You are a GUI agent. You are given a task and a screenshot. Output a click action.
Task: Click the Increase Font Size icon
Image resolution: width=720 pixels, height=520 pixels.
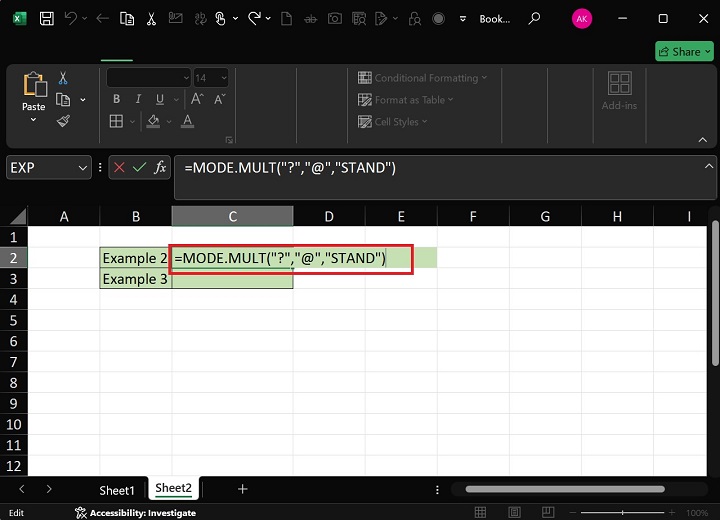[197, 99]
